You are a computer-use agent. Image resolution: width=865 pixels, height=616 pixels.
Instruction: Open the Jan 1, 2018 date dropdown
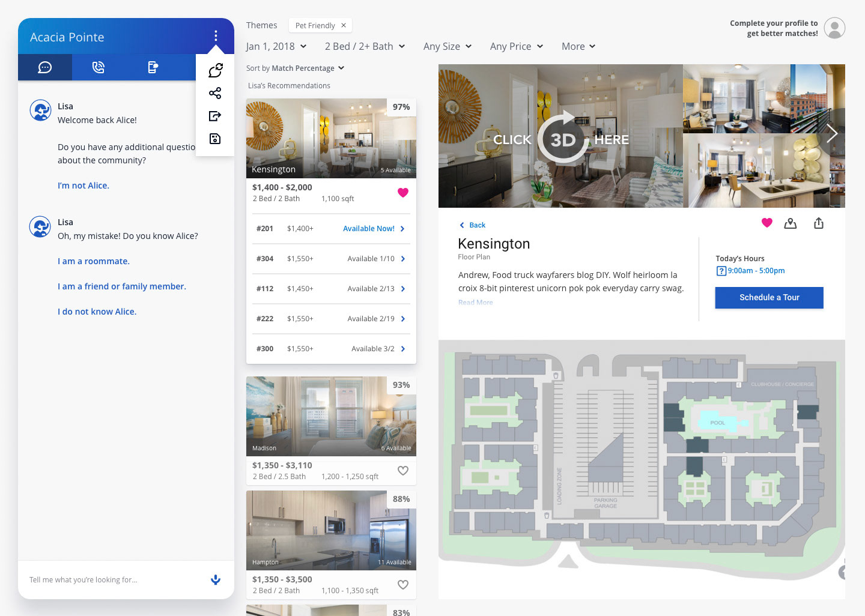(x=276, y=46)
